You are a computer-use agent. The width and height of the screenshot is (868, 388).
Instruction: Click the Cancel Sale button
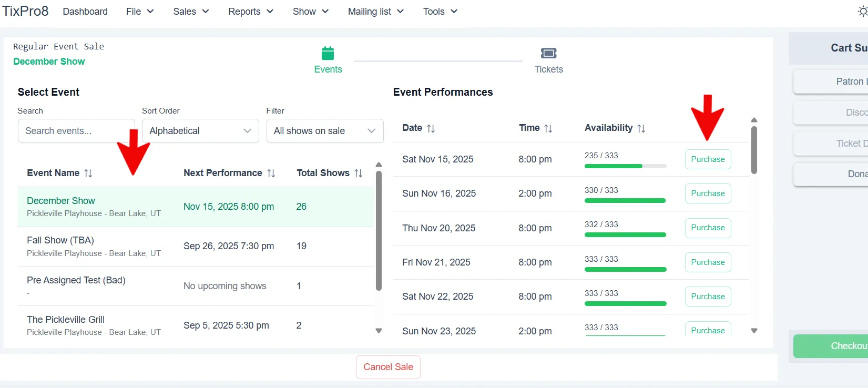[x=388, y=367]
